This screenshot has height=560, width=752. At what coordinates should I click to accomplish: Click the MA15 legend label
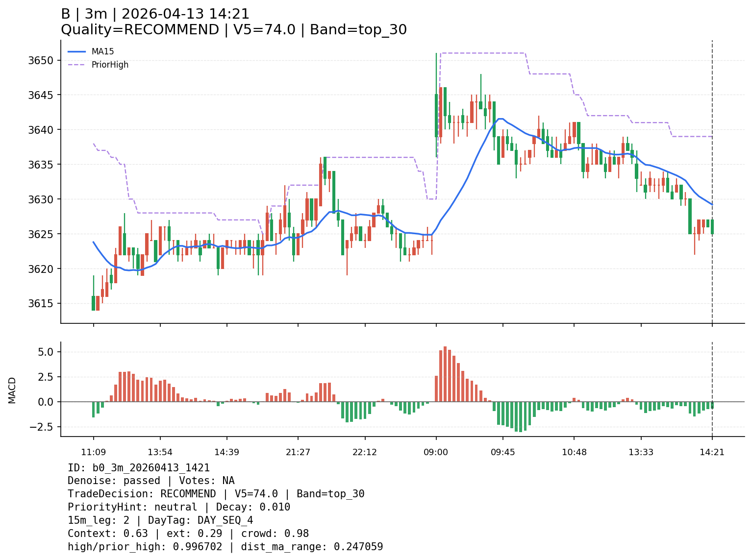point(102,51)
